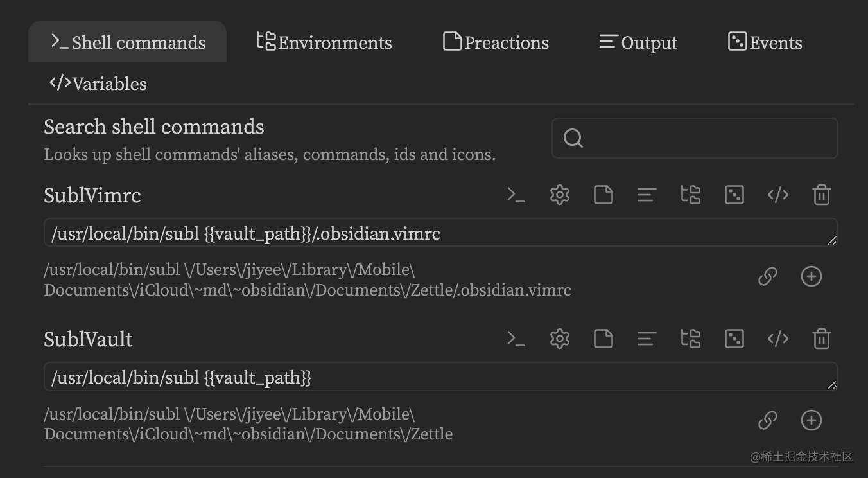This screenshot has height=478, width=868.
Task: Copy link icon for SublVimrc command
Action: (768, 277)
